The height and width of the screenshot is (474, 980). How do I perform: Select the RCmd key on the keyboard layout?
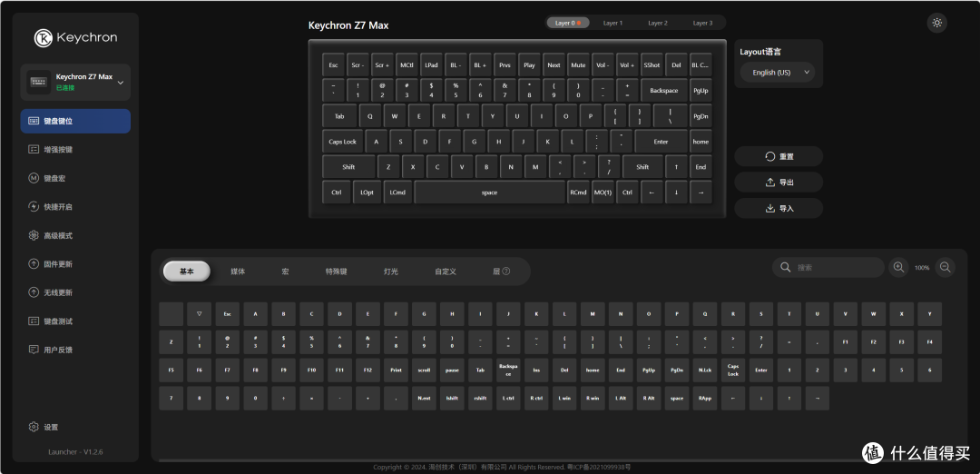pyautogui.click(x=578, y=192)
